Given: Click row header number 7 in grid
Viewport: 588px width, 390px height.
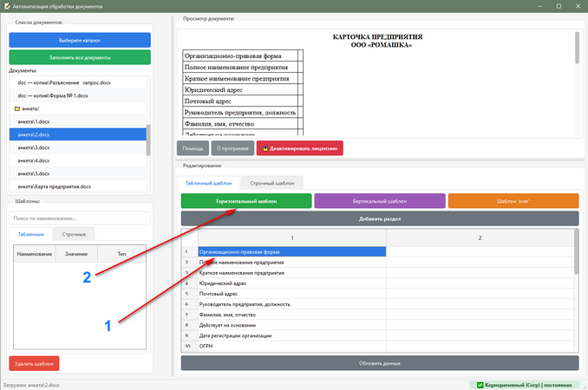Looking at the screenshot, I should (x=190, y=315).
